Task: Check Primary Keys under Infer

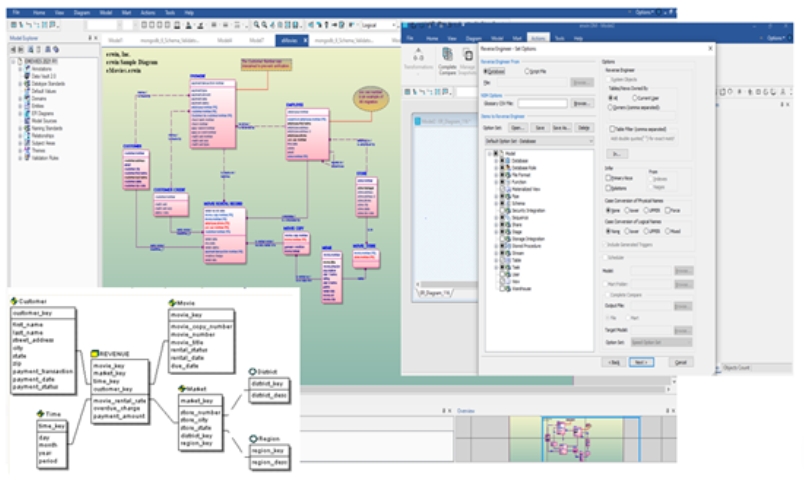Action: pos(609,178)
